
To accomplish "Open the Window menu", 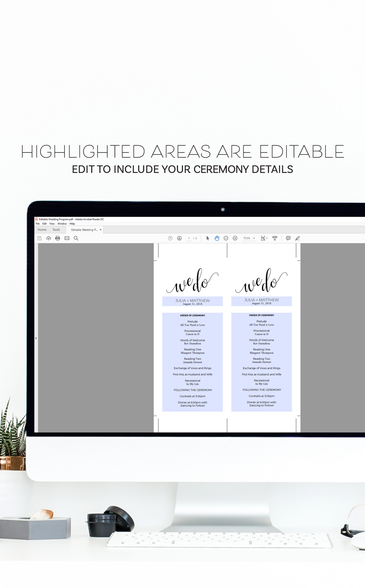I will (x=62, y=224).
